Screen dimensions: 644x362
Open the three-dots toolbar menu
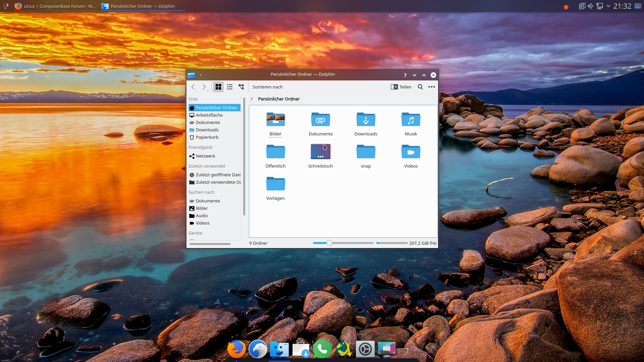(432, 87)
